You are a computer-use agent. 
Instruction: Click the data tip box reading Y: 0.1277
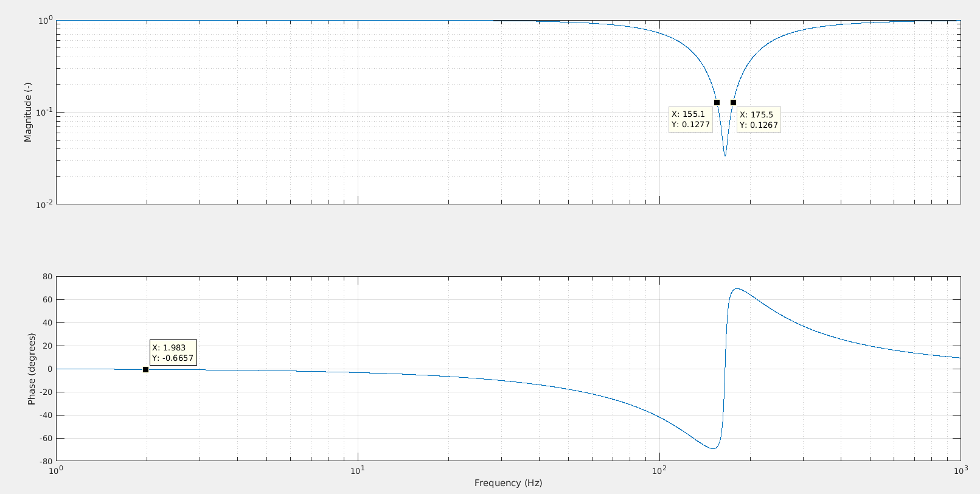click(690, 119)
